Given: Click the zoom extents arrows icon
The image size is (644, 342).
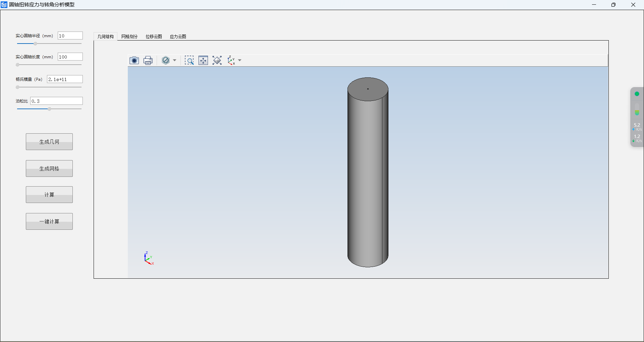Looking at the screenshot, I should [203, 60].
